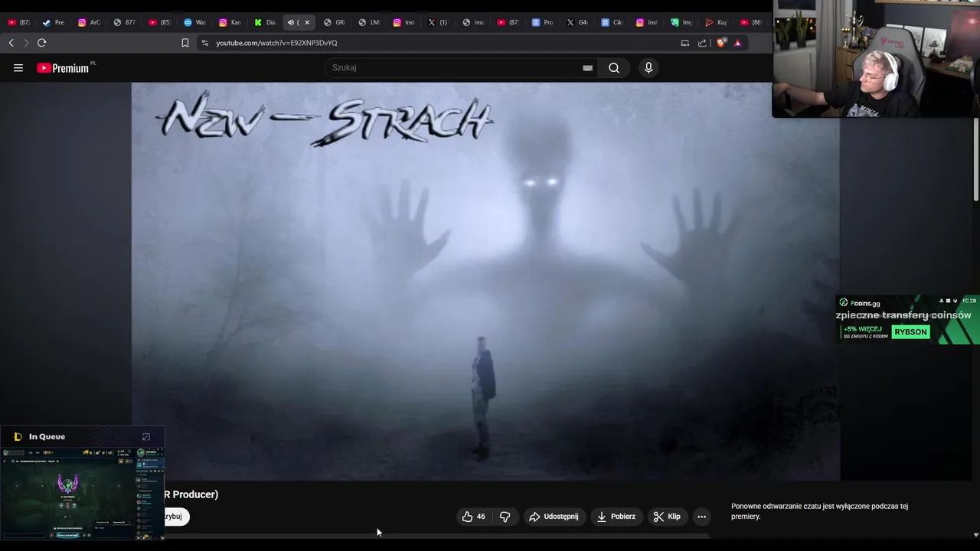Open more actions three-dot menu

click(701, 517)
